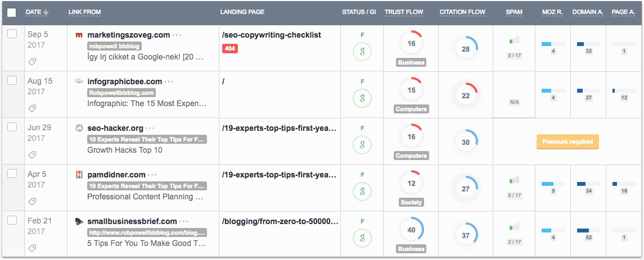The width and height of the screenshot is (644, 260).
Task: Click the tag icon under Jun 29 2017
Action: [x=32, y=154]
